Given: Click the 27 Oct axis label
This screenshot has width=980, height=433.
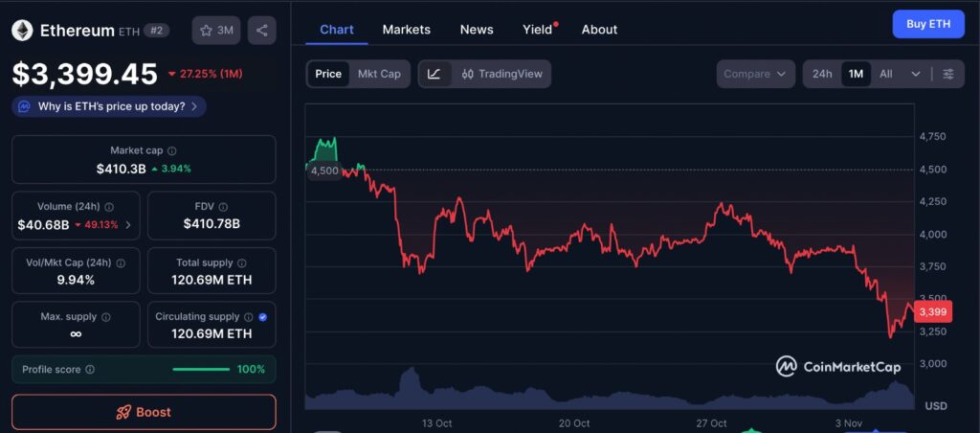Looking at the screenshot, I should pyautogui.click(x=711, y=423).
